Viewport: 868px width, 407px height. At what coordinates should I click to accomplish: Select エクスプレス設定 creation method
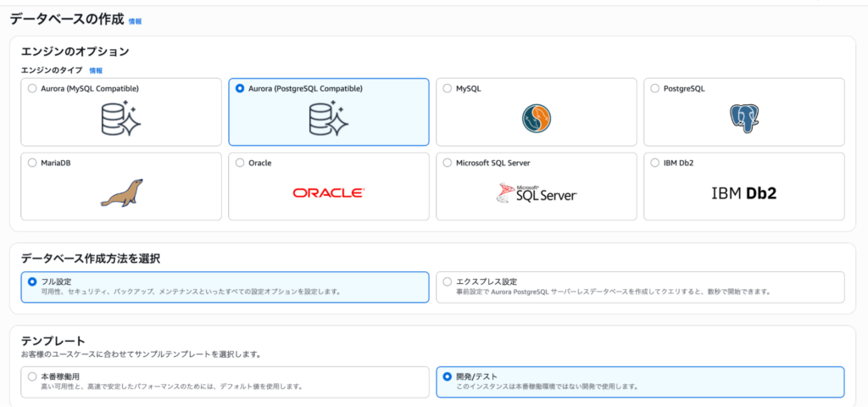[448, 281]
